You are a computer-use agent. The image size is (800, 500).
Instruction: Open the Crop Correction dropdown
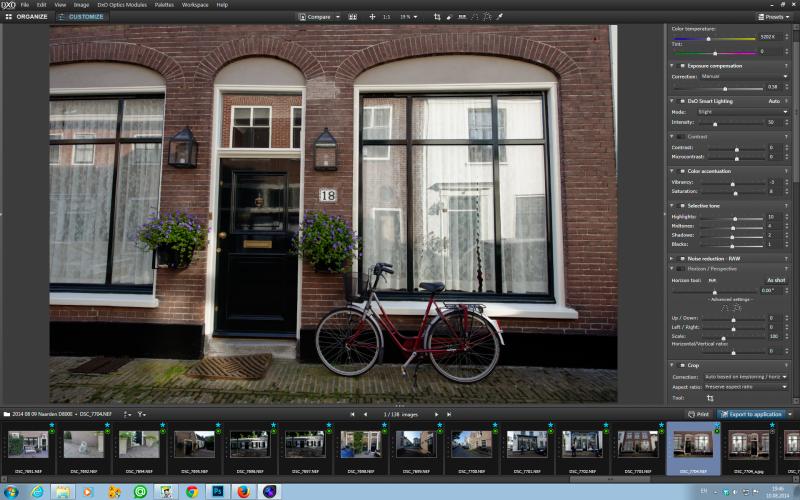(745, 377)
